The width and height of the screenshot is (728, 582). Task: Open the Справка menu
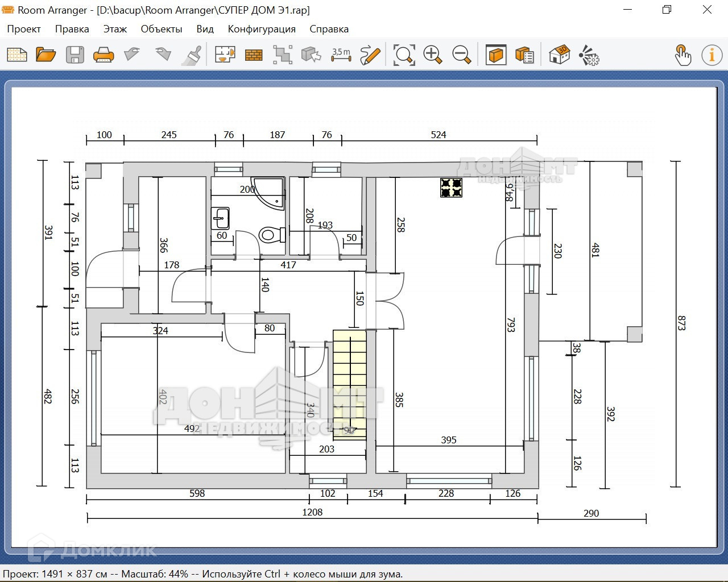(x=329, y=29)
